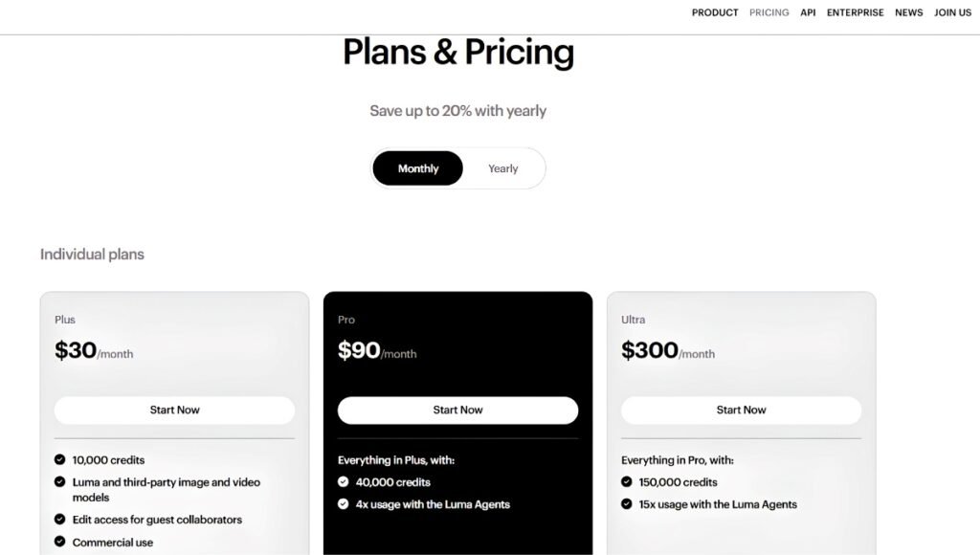Open the ENTERPRISE navigation item
This screenshot has width=980, height=555.
pyautogui.click(x=855, y=12)
